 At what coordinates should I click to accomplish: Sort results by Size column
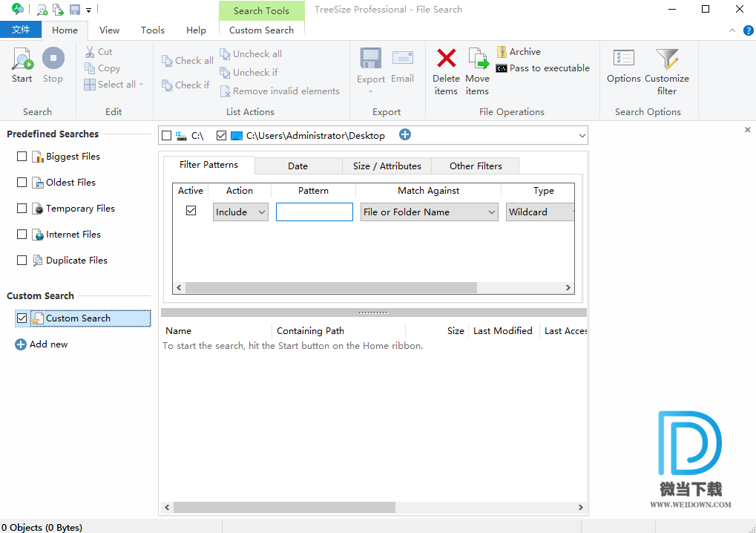[x=437, y=331]
